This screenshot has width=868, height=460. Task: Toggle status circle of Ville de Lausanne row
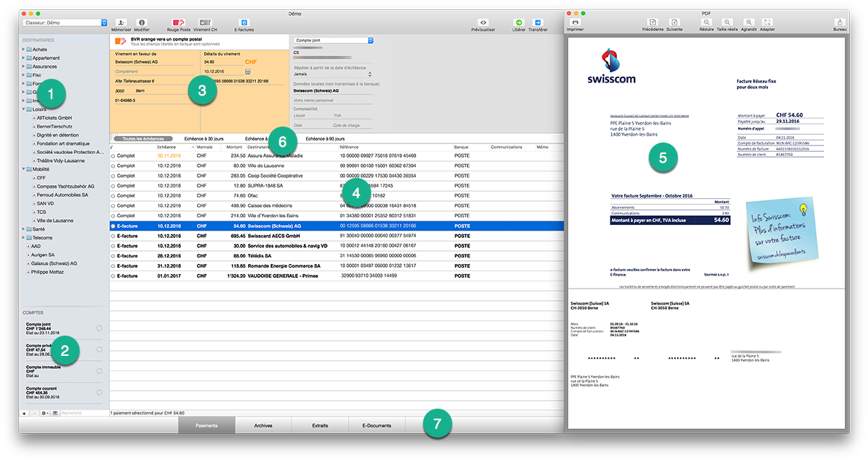pyautogui.click(x=113, y=166)
